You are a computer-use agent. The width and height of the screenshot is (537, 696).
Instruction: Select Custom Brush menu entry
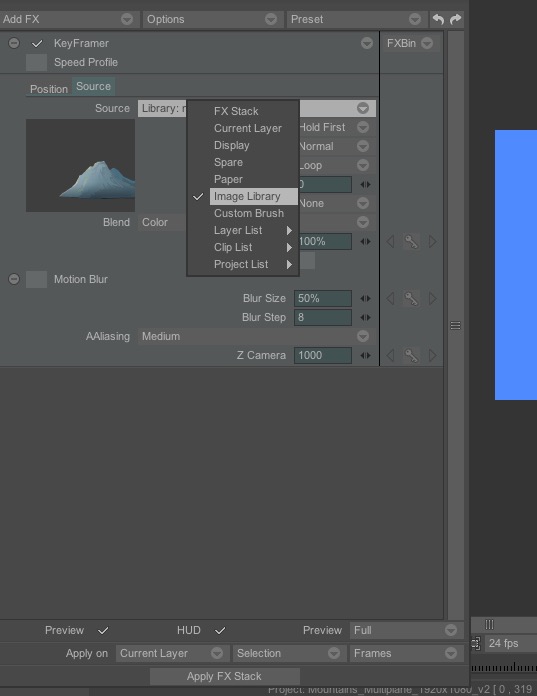click(249, 214)
